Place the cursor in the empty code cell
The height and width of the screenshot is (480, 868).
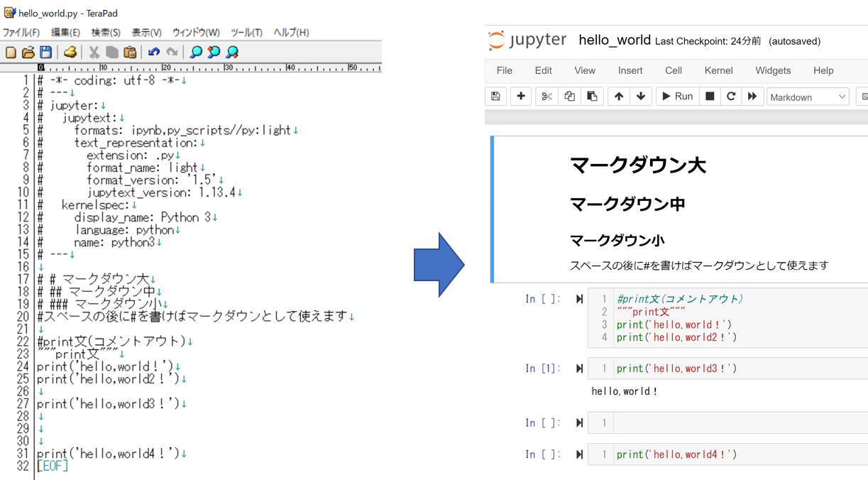pos(710,422)
